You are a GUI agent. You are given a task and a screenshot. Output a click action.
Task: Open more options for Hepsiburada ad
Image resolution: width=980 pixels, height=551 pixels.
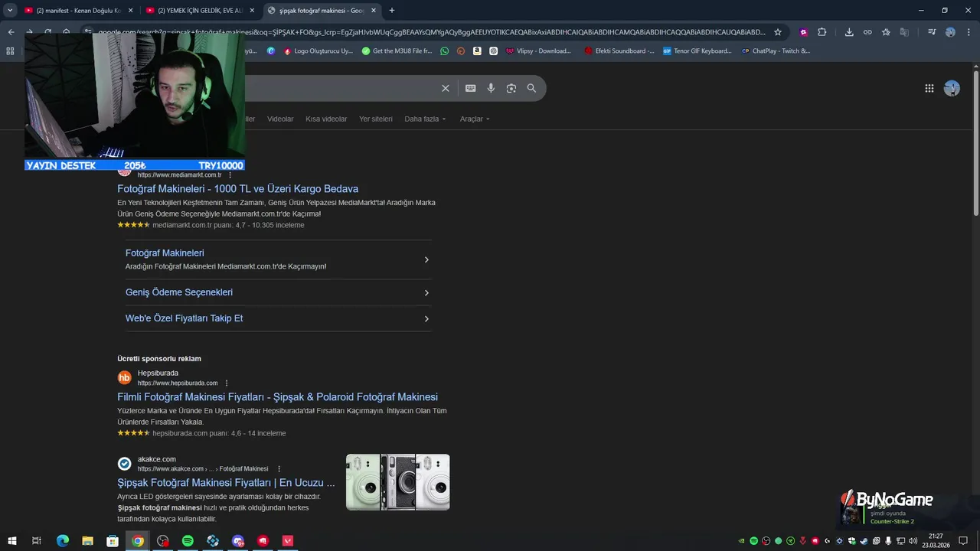(226, 383)
